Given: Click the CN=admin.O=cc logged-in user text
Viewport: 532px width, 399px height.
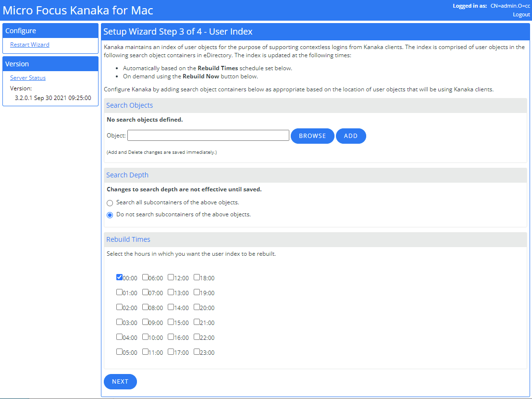Looking at the screenshot, I should pyautogui.click(x=510, y=6).
